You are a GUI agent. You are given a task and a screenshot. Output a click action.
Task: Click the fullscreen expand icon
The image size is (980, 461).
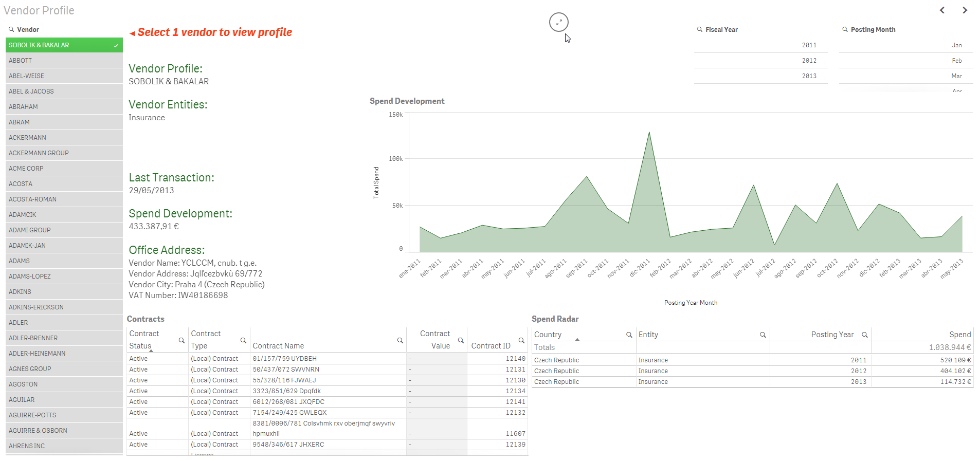[558, 22]
